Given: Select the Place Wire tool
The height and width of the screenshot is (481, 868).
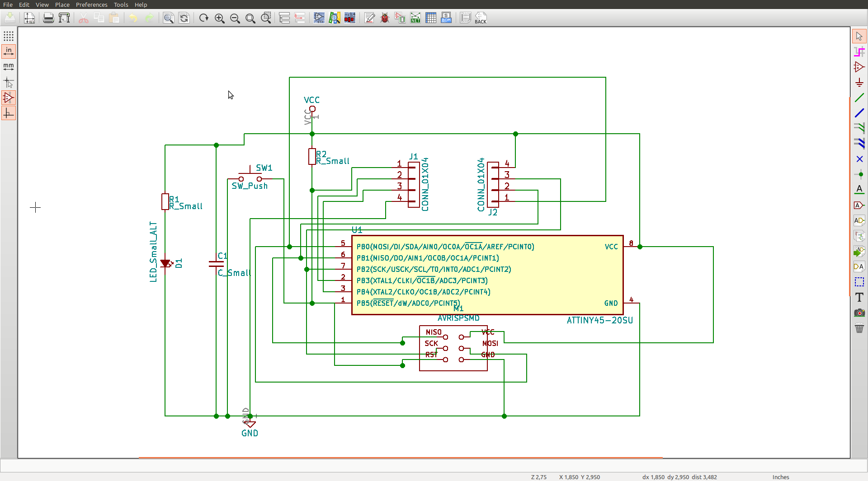Looking at the screenshot, I should 859,98.
